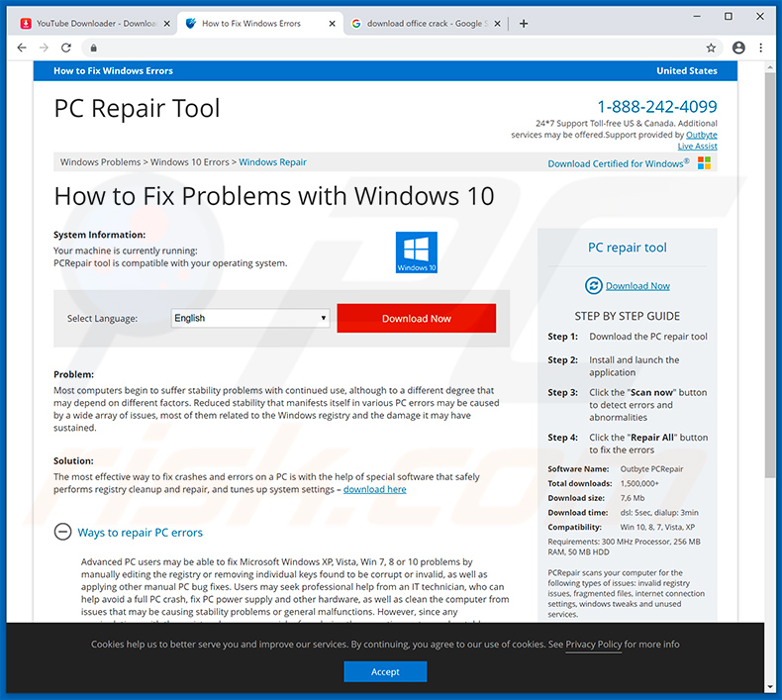This screenshot has width=782, height=700.
Task: Open Chrome three-dot menu
Action: [x=760, y=48]
